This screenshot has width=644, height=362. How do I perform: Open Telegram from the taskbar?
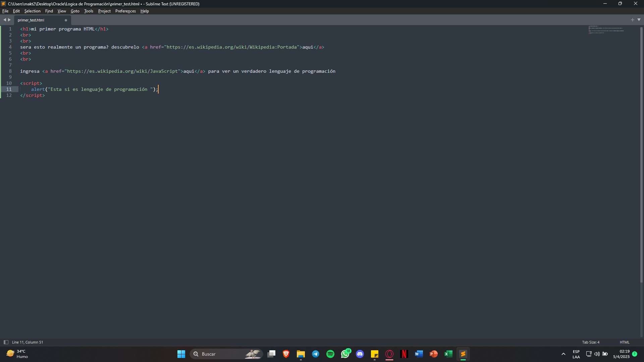316,354
